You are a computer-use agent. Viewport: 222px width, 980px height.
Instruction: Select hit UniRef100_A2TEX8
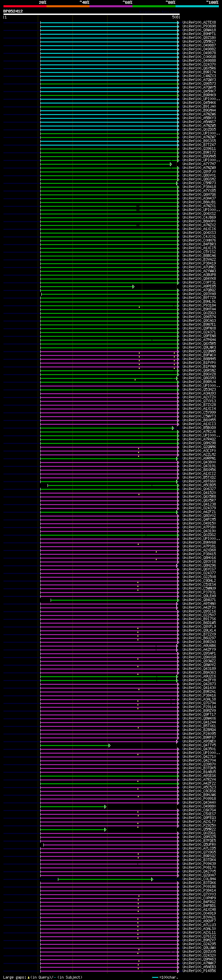(199, 23)
